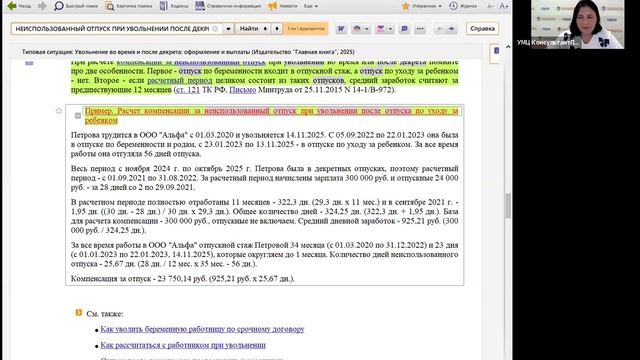
Task: Click the См. также: heading text
Action: pos(105,314)
